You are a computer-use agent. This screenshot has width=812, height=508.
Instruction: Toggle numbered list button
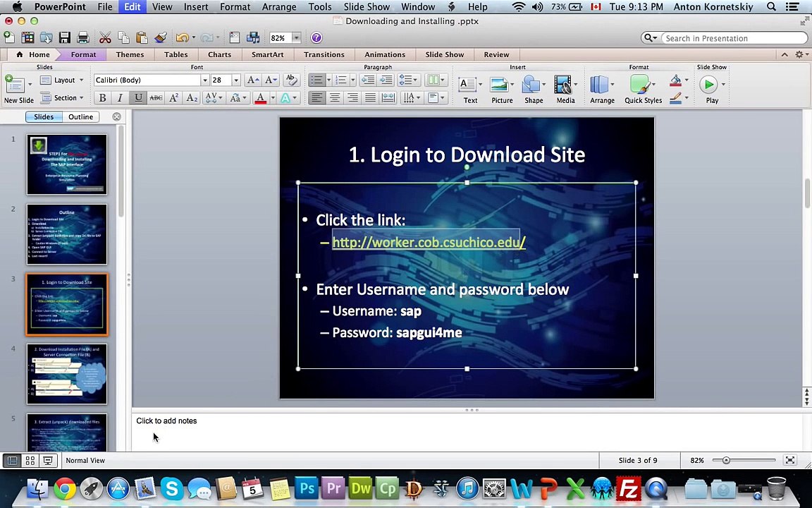340,80
